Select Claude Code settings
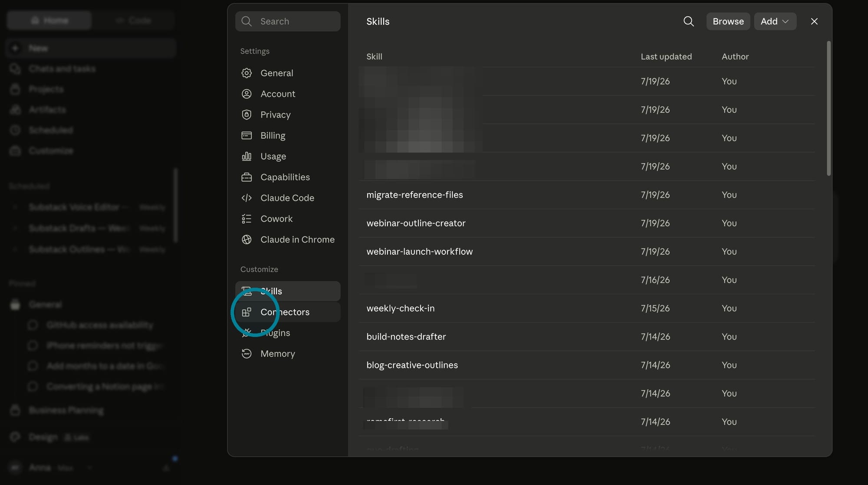The image size is (868, 485). tap(288, 198)
